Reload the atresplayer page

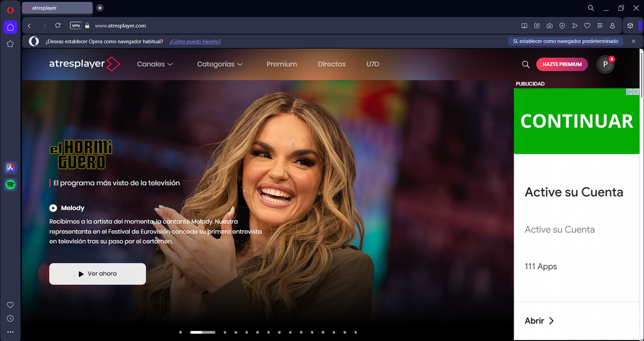tap(58, 26)
